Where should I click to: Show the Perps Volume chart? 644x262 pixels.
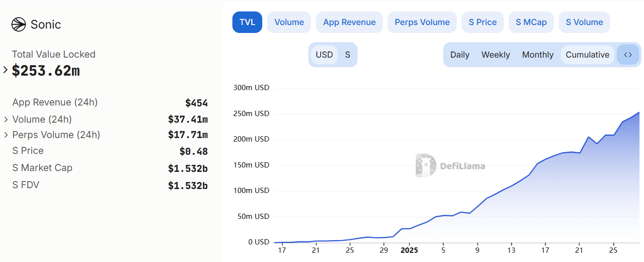[422, 22]
